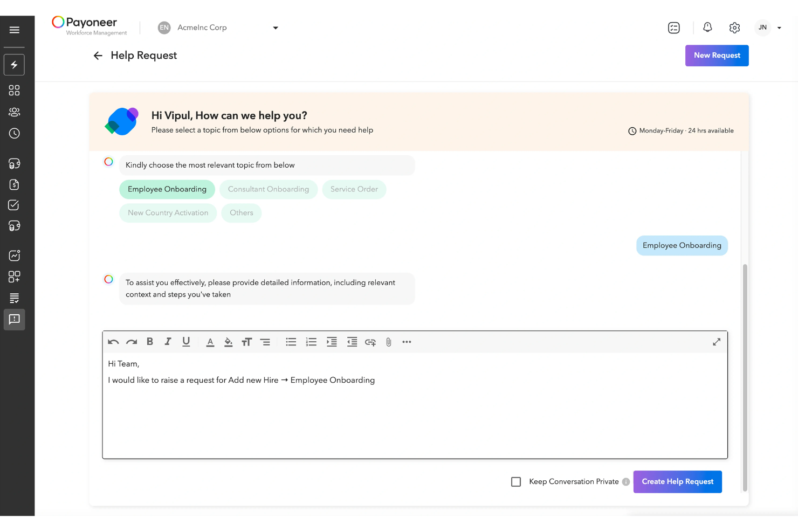Expand the AcmeInc Corp company dropdown
This screenshot has width=798, height=532.
(276, 28)
